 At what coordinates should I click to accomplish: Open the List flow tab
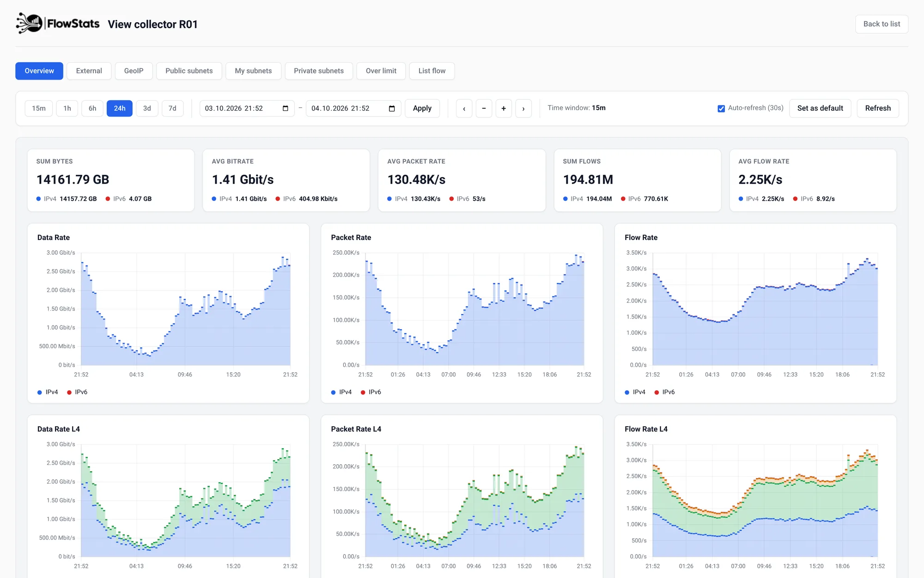point(432,71)
